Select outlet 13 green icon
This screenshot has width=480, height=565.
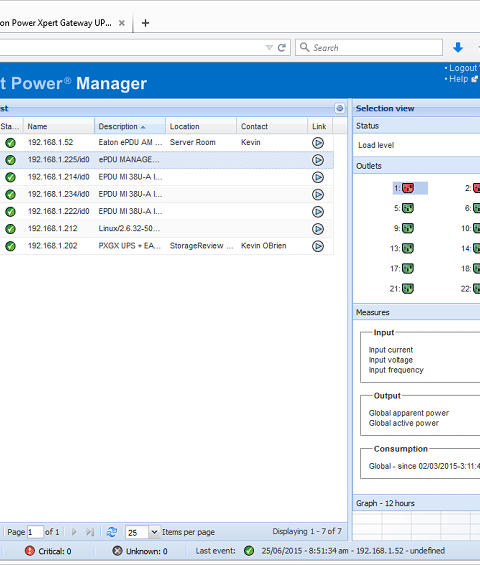coord(408,248)
